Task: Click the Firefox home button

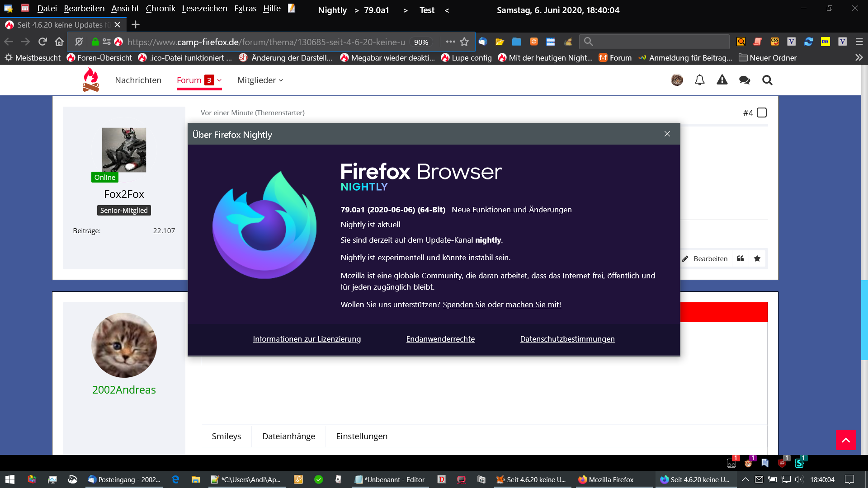Action: tap(59, 42)
